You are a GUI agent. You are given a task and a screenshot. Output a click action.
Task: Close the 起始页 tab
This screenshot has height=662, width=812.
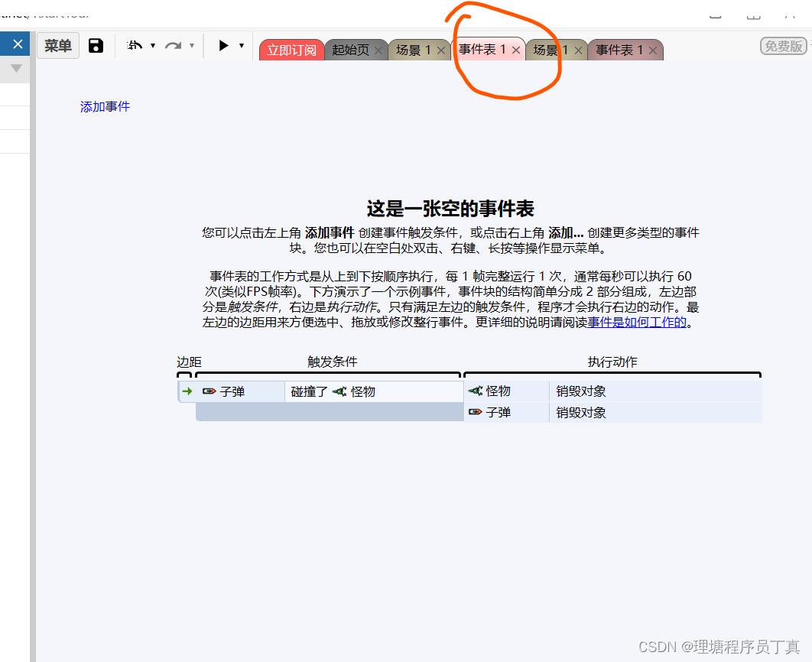378,50
